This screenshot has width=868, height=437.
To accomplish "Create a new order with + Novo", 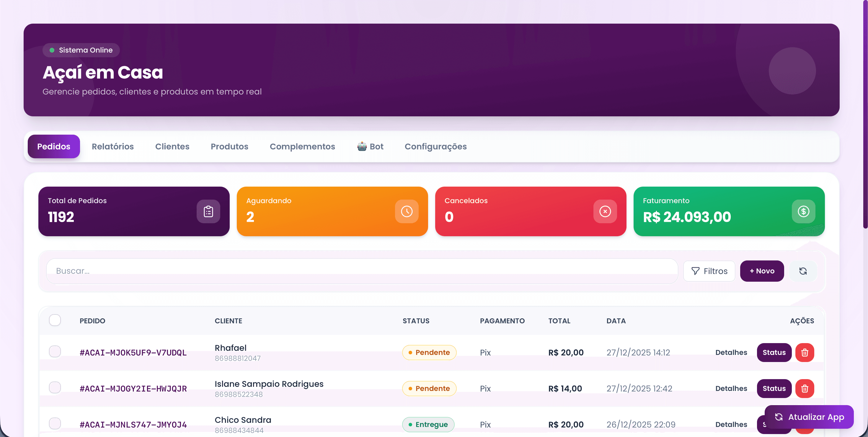I will point(761,271).
